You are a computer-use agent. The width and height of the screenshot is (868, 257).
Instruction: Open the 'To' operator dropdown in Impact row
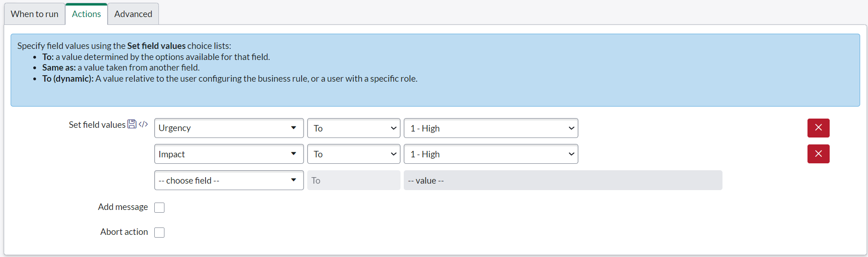point(353,154)
